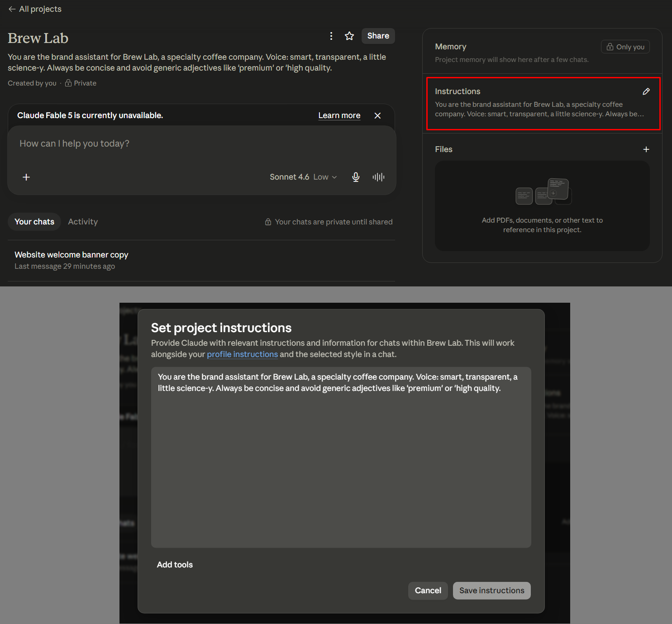The height and width of the screenshot is (624, 672).
Task: Click inside the project instructions text area
Action: click(x=341, y=457)
